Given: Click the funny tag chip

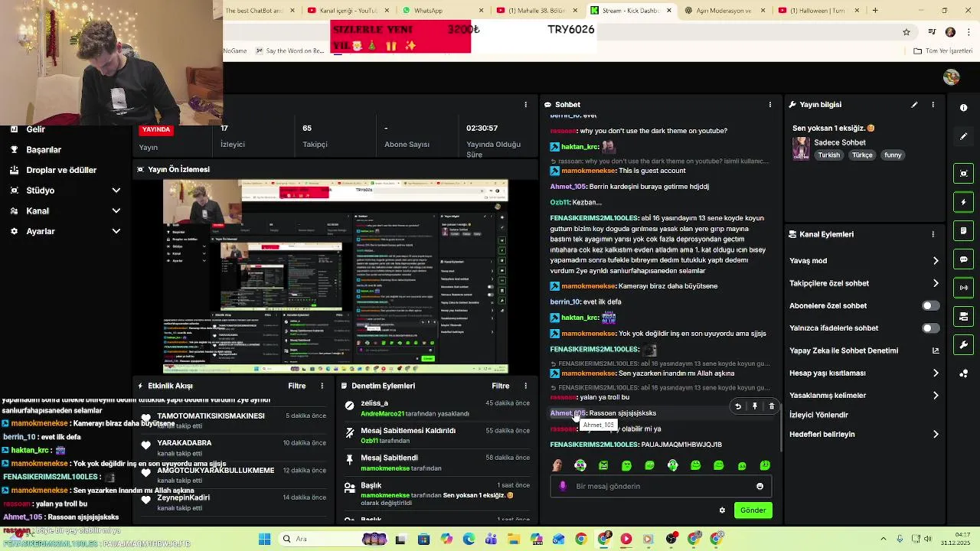Looking at the screenshot, I should click(893, 155).
